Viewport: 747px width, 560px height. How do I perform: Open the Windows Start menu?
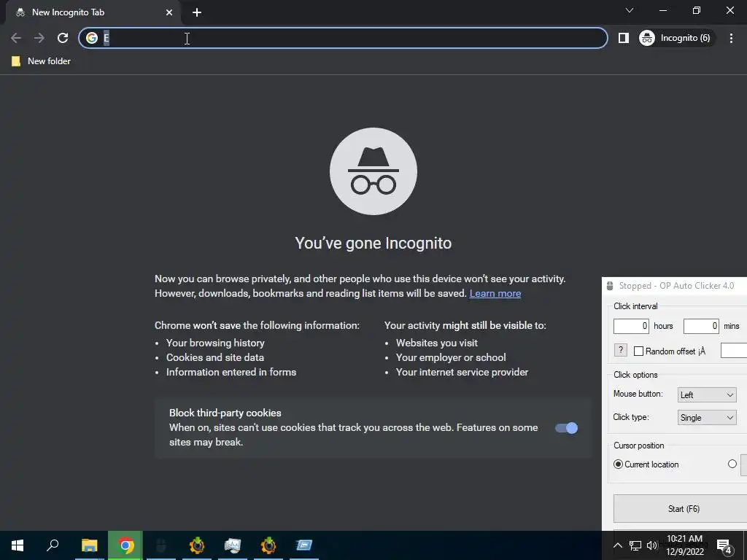pos(18,545)
